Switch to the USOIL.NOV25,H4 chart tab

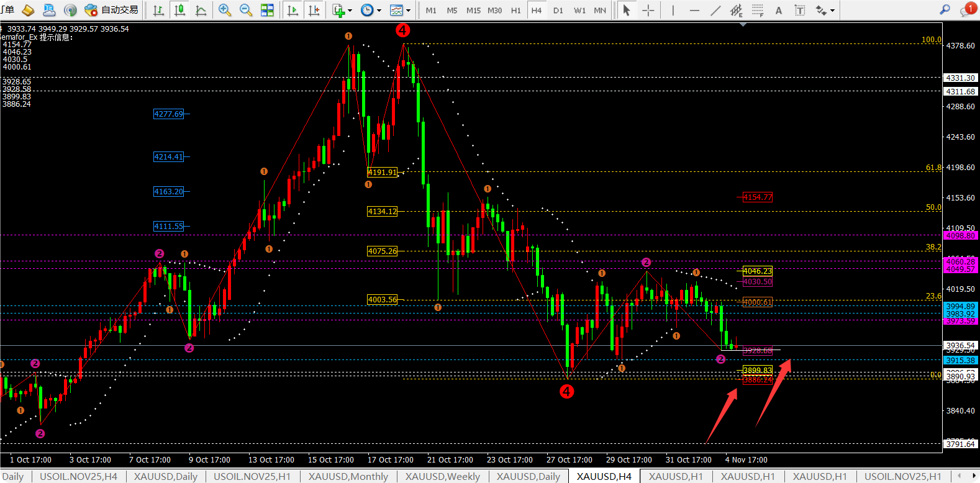[x=78, y=476]
